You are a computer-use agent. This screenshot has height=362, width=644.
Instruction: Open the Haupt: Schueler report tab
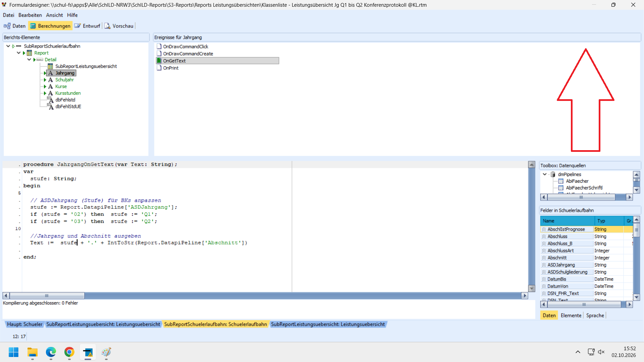coord(24,324)
